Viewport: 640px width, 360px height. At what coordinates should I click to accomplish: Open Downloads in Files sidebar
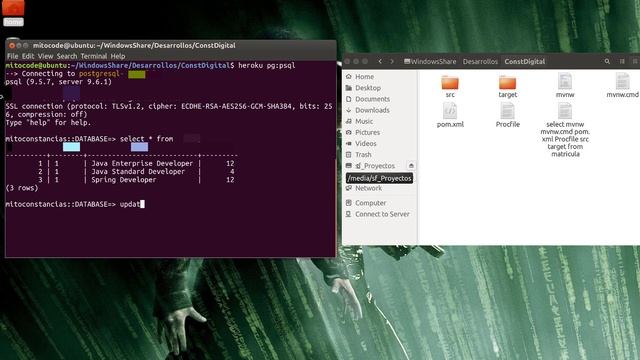click(x=372, y=110)
